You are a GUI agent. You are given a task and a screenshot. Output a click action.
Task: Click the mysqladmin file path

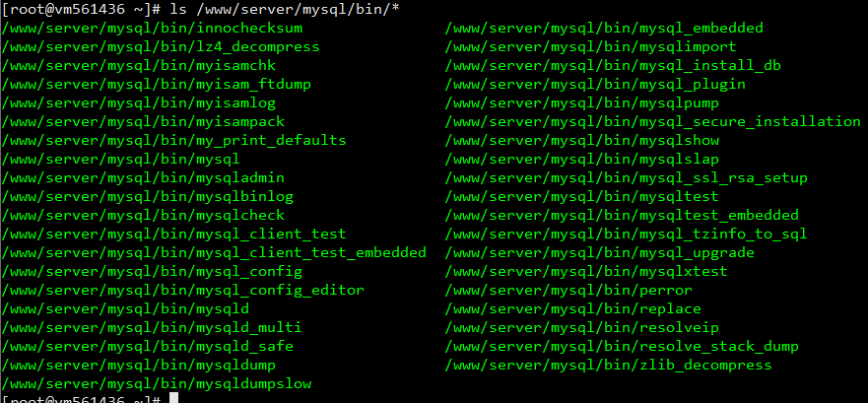click(x=143, y=177)
